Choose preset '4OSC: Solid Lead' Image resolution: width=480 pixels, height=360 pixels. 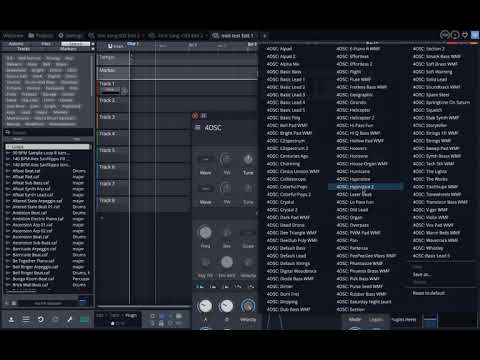430,79
